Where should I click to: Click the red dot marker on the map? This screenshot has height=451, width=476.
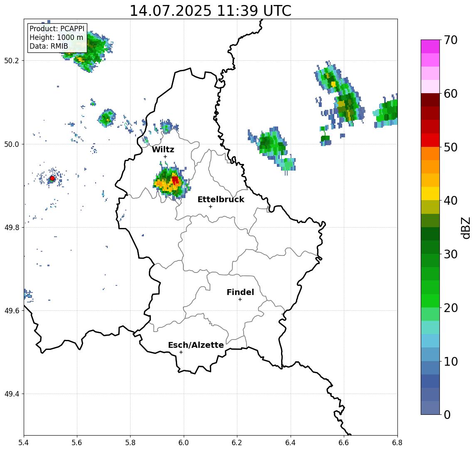(x=52, y=178)
